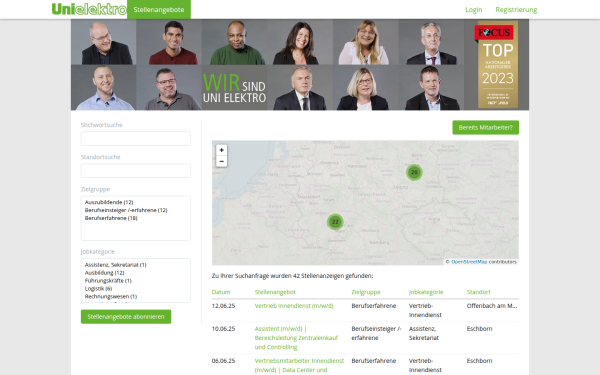Subscribe via Stellenangebote abonnieren button
This screenshot has width=600, height=375.
(126, 316)
